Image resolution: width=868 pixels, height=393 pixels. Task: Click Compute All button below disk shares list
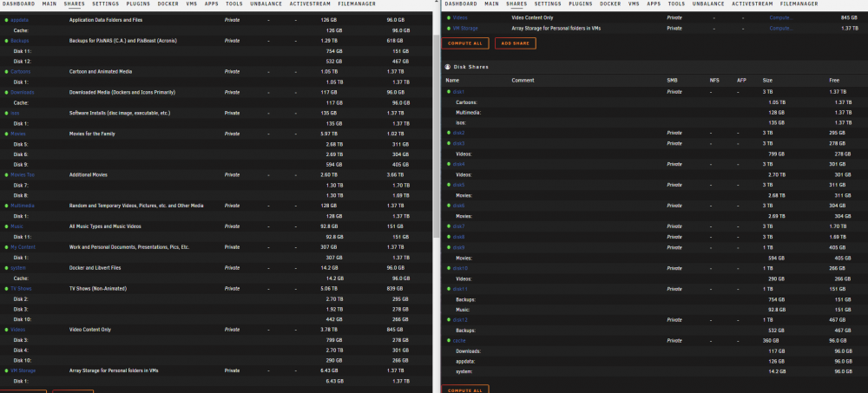pyautogui.click(x=465, y=390)
